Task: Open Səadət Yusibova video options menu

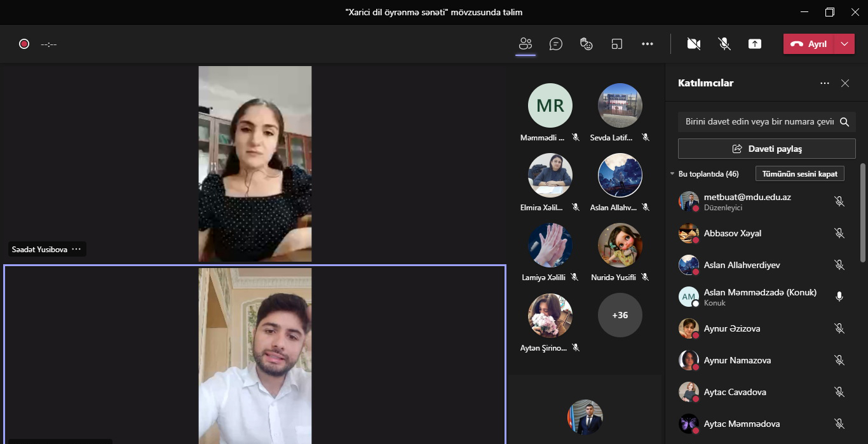Action: tap(76, 250)
